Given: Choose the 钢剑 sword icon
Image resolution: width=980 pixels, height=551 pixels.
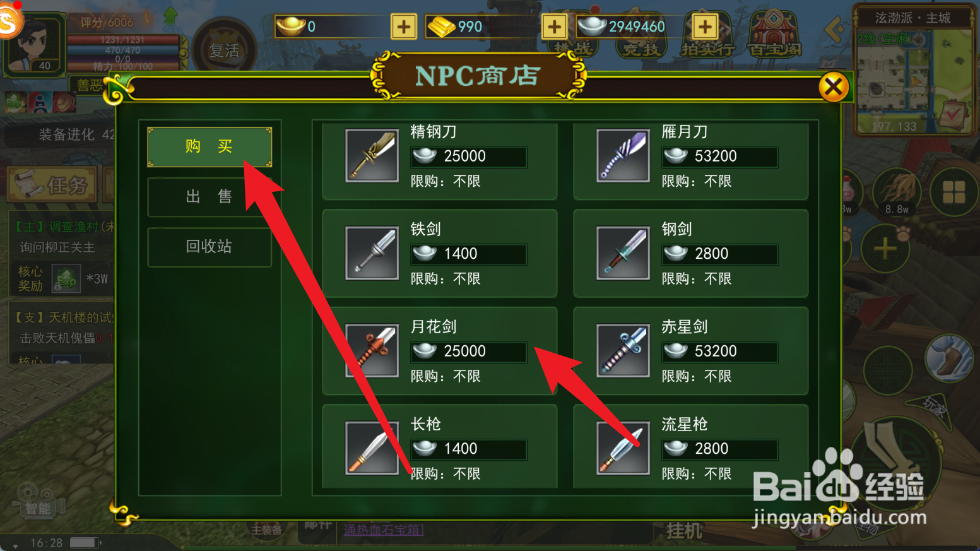Looking at the screenshot, I should 623,252.
